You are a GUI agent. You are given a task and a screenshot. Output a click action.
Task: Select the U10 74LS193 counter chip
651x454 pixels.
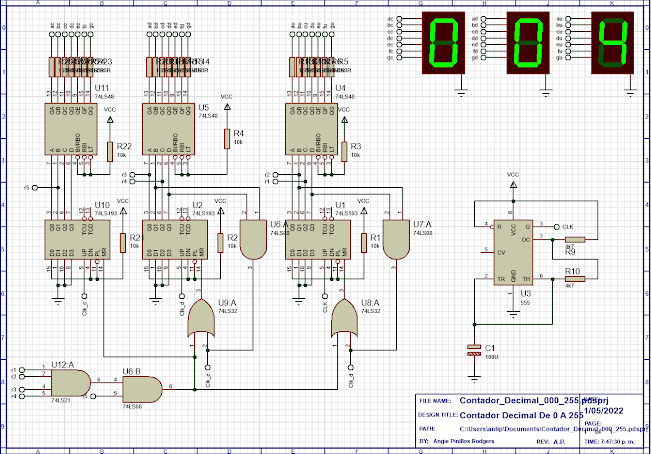[x=77, y=240]
